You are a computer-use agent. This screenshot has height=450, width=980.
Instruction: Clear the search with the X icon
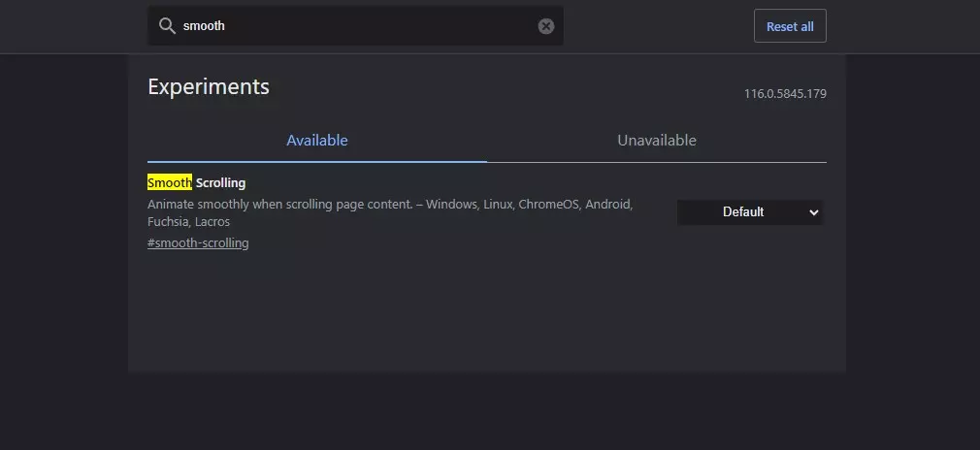[x=546, y=26]
